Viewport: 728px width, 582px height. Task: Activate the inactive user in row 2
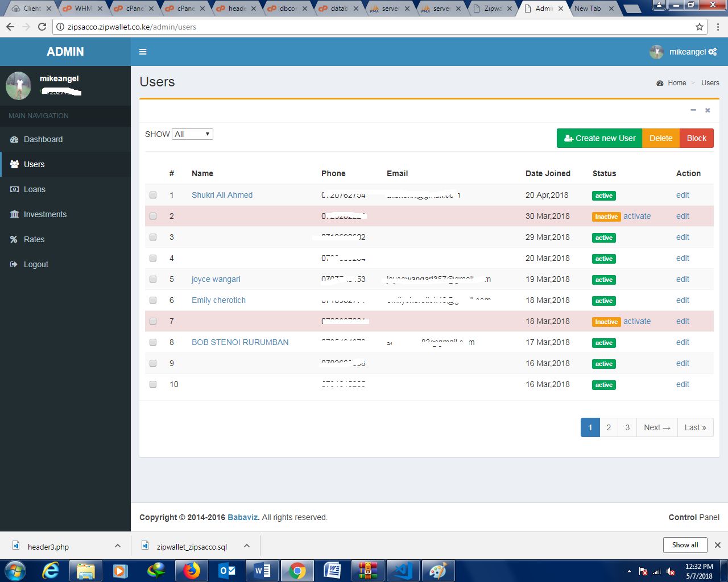[637, 216]
